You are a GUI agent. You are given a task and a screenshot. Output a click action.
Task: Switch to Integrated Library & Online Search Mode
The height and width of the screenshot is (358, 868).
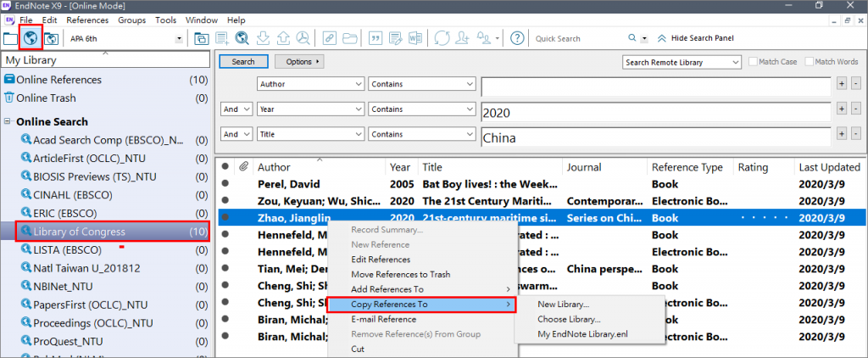point(51,38)
